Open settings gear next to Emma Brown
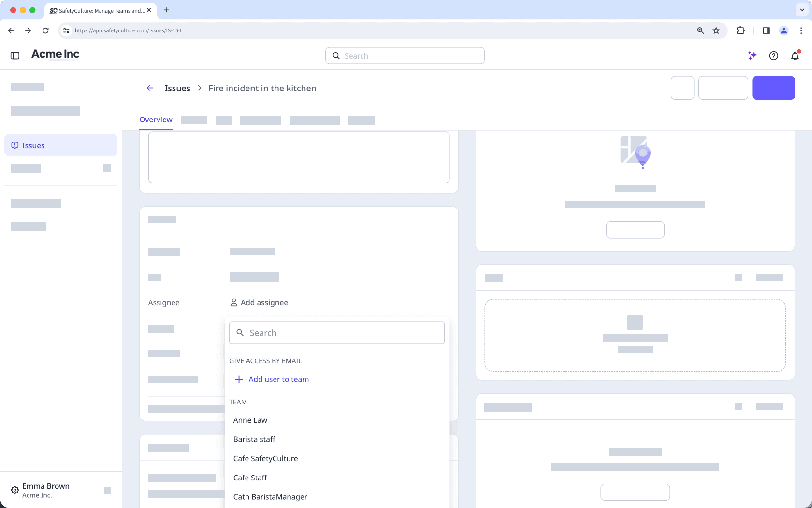The image size is (812, 508). coord(14,490)
